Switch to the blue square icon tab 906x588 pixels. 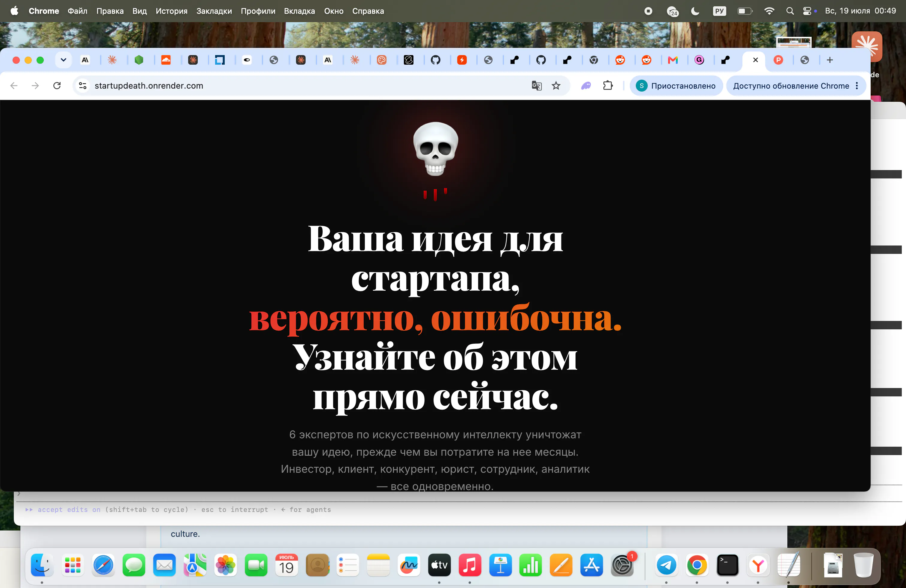(x=220, y=60)
